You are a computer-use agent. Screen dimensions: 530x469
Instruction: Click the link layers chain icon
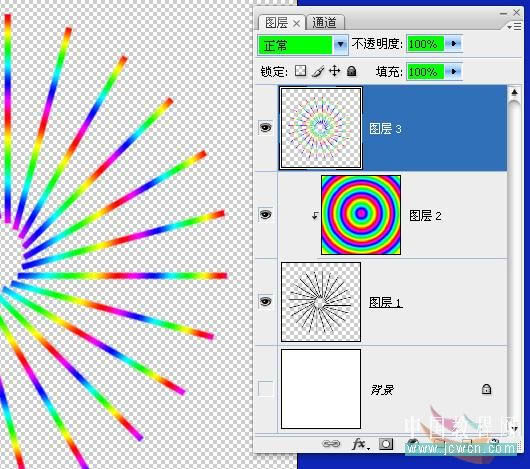[331, 443]
